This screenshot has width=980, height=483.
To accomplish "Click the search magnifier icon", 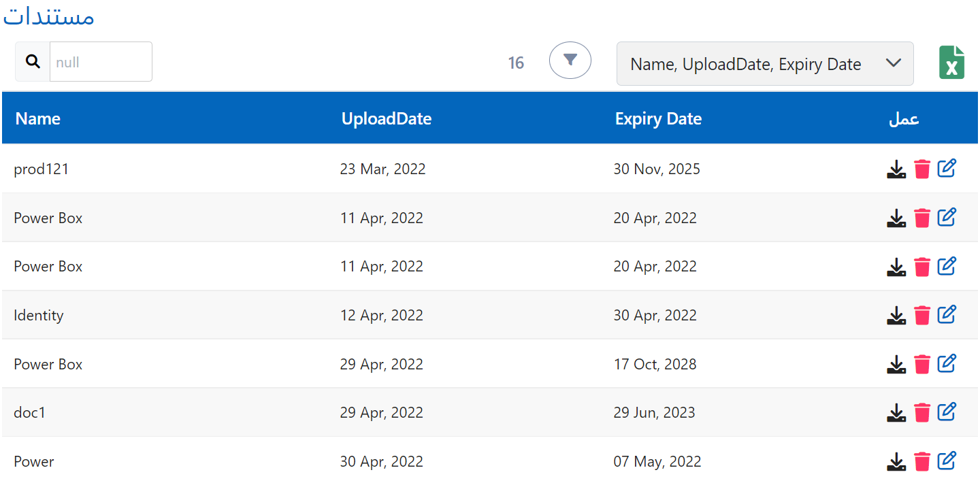I will 33,62.
